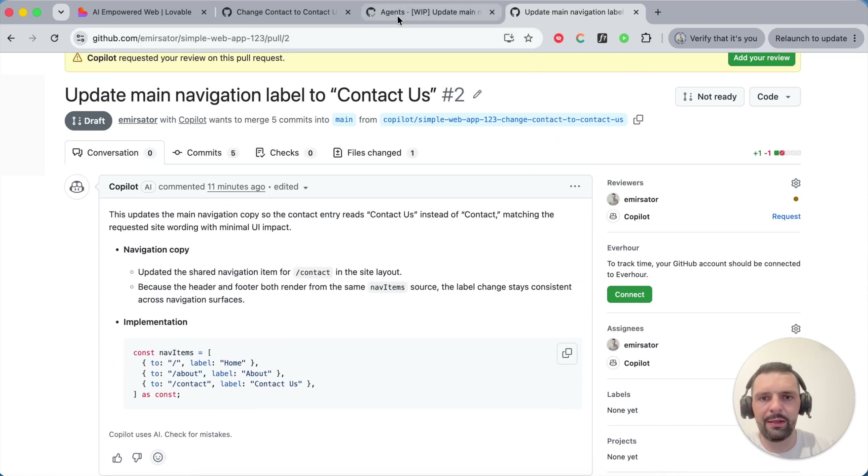Open the Copilot link in merge description

[x=193, y=120]
